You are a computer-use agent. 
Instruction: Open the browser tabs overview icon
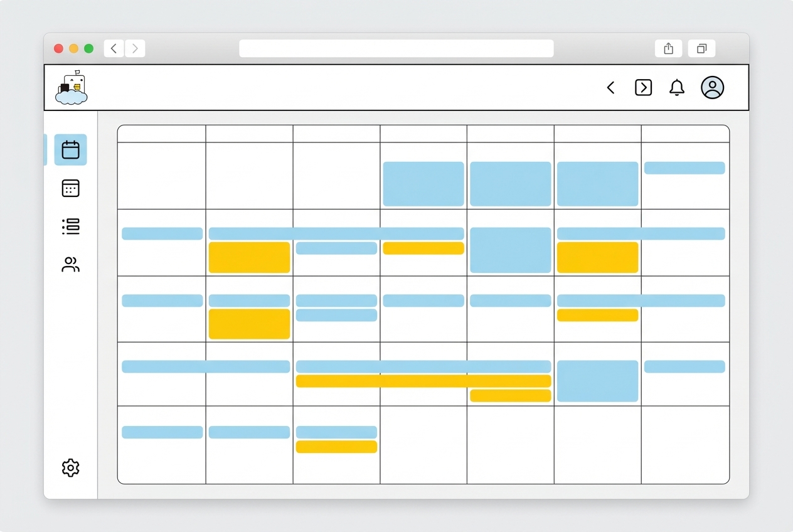tap(701, 48)
